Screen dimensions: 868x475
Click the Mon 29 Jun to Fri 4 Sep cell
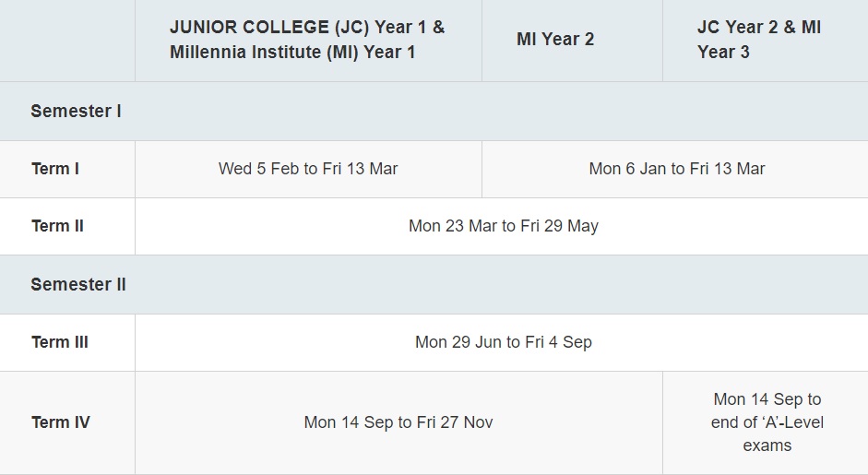pyautogui.click(x=504, y=342)
